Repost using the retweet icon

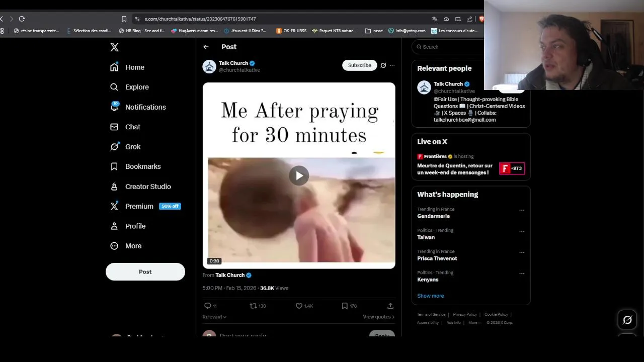(254, 306)
